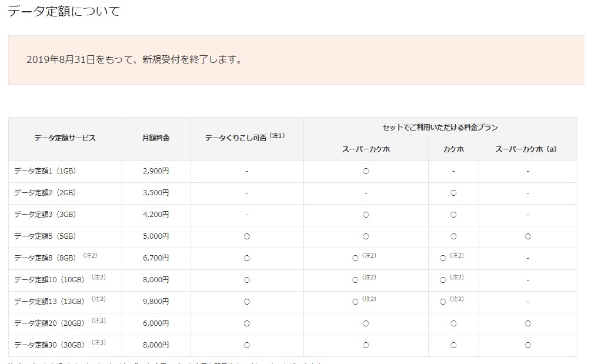Click the 2019年8月31日 new-signup ending notice
591x364 pixels.
coord(135,60)
